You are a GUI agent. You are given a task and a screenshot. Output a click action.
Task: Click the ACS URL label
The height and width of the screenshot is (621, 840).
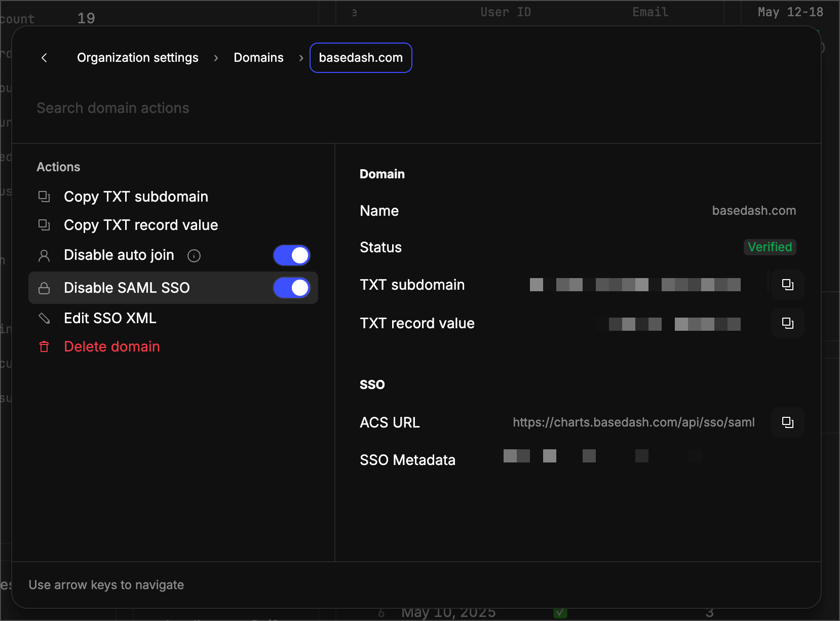(390, 422)
